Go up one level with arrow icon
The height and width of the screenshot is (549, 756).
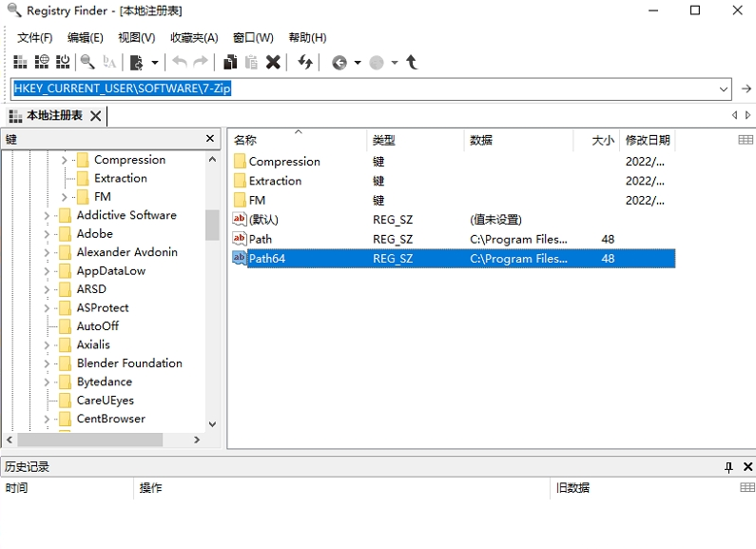[412, 62]
